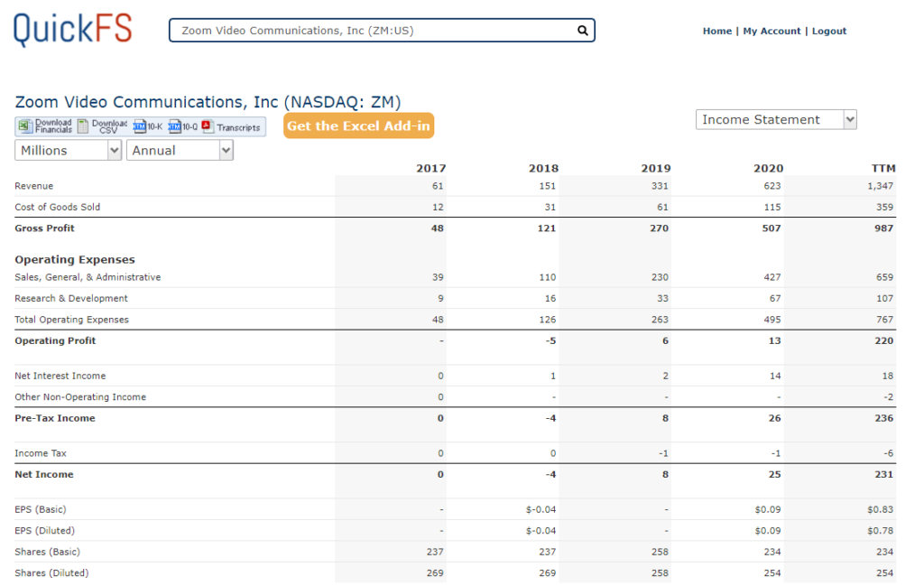Select the TTM column header
Screen dimensions: 924x586
click(884, 169)
